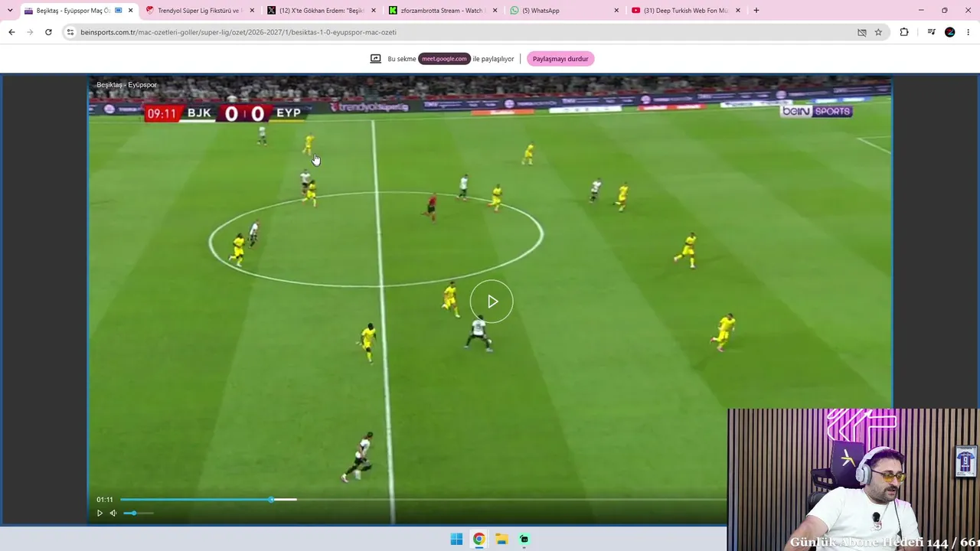Click the 01:11 elapsed time label
980x551 pixels.
tap(105, 500)
